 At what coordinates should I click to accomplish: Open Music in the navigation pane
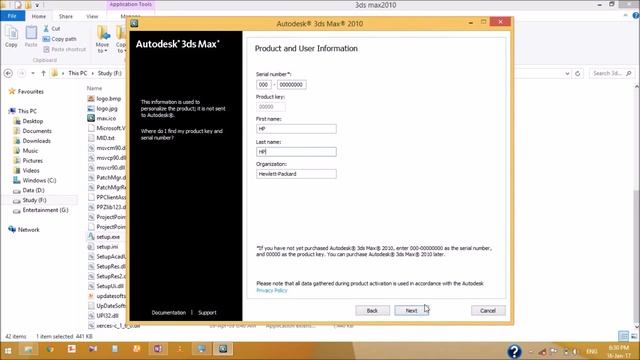click(x=30, y=151)
